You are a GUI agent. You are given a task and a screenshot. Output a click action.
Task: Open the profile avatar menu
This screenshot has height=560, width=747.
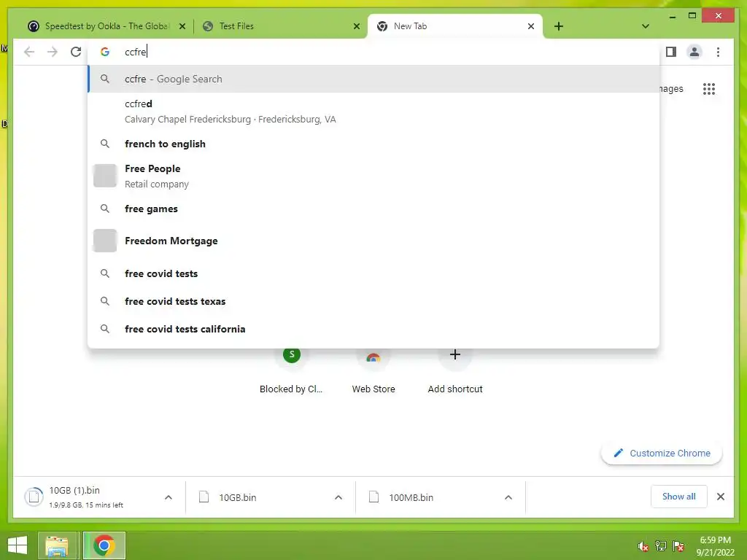point(694,52)
